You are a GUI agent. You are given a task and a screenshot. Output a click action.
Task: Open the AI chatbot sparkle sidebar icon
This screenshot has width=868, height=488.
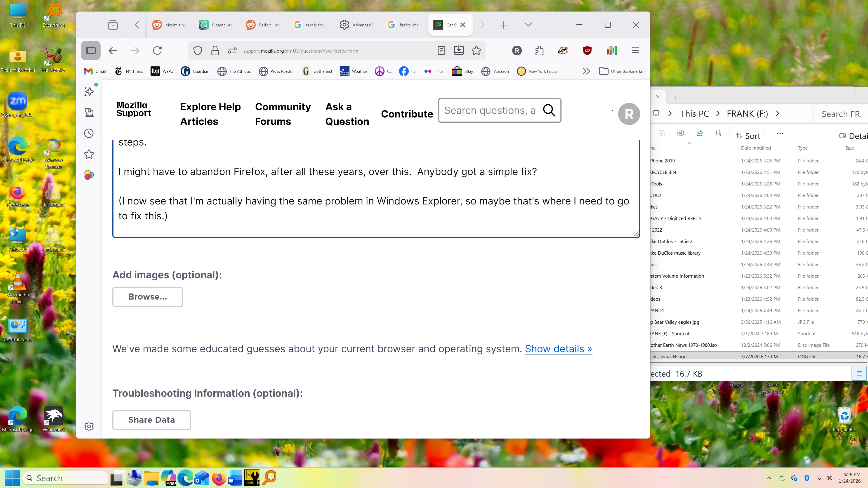coord(89,91)
